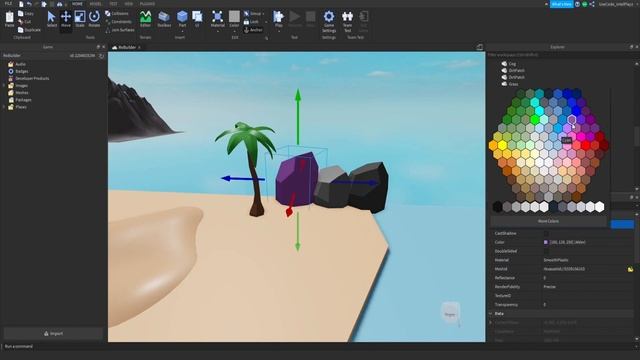The height and width of the screenshot is (360, 640).
Task: Expand the Images folder in Game panel
Action: pyautogui.click(x=4, y=86)
